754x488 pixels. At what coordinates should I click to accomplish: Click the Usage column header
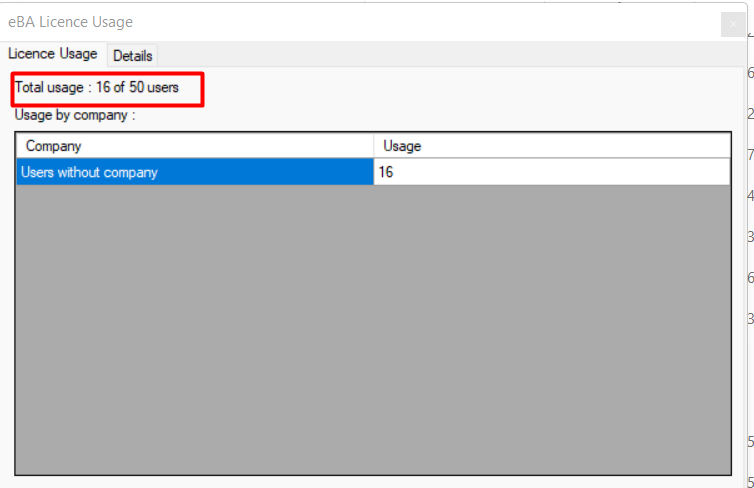552,146
